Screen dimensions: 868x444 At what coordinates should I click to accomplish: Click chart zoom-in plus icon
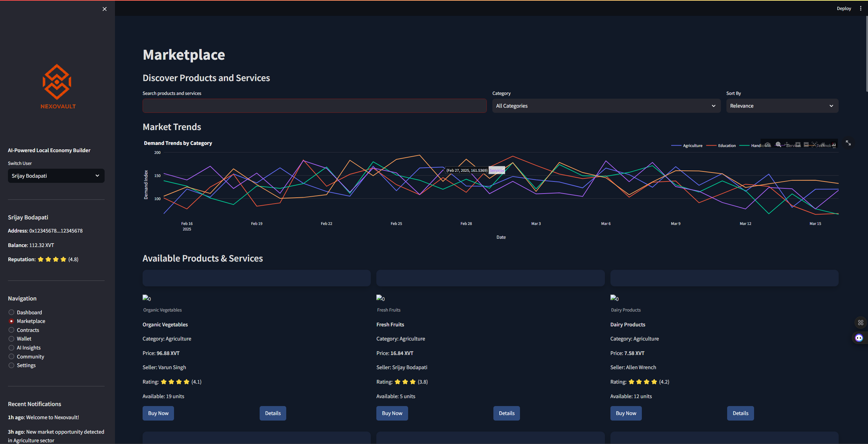coord(798,145)
